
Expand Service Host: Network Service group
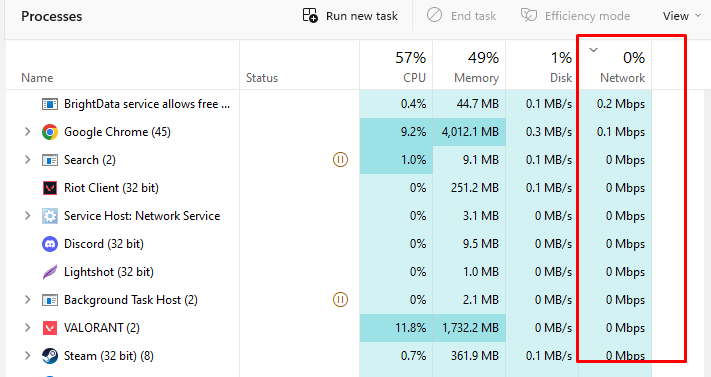tap(28, 216)
